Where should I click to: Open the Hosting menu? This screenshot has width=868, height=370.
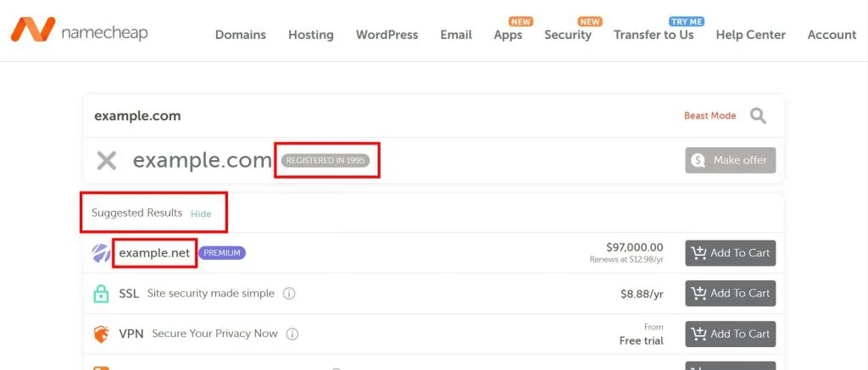(x=310, y=35)
